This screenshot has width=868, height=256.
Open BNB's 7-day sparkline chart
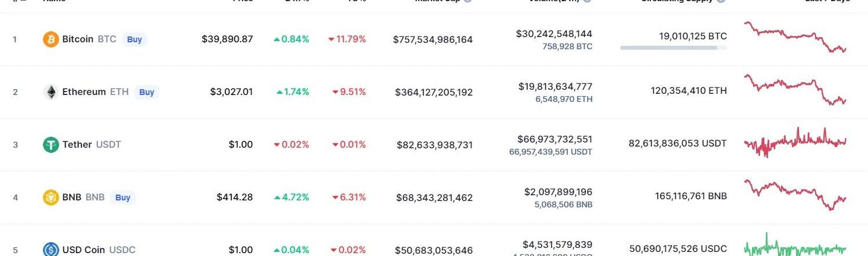(x=795, y=195)
